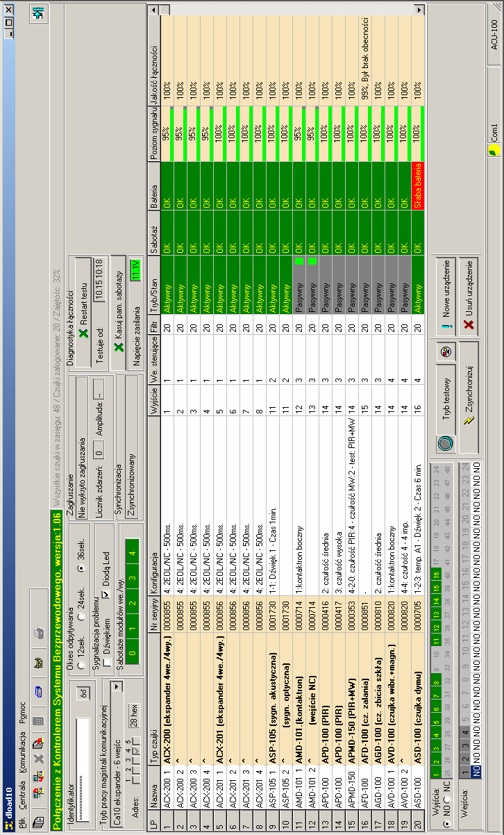This screenshot has height=835, width=504.
Task: Click the grey keypad grid toolbar icon
Action: click(x=38, y=721)
